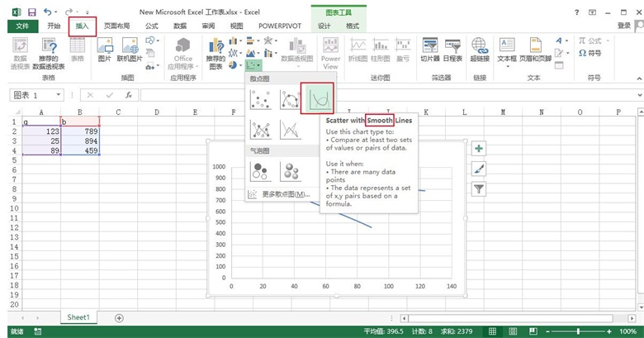Choose Scatter with Smooth Lines and Markers

[290, 99]
